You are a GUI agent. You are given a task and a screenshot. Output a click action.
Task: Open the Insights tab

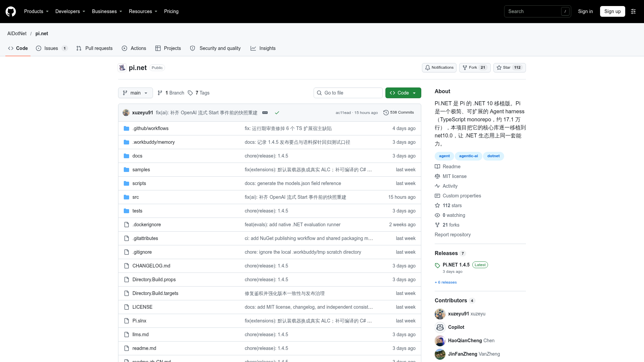(x=263, y=48)
